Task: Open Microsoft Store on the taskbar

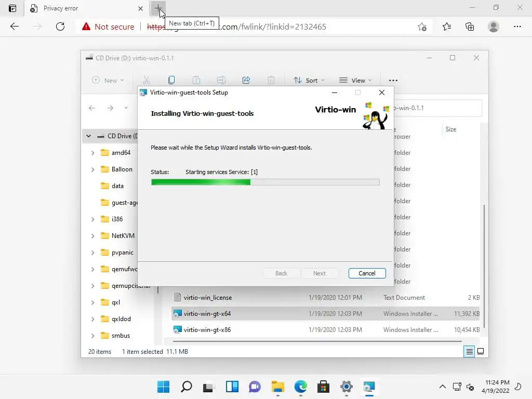Action: point(323,387)
